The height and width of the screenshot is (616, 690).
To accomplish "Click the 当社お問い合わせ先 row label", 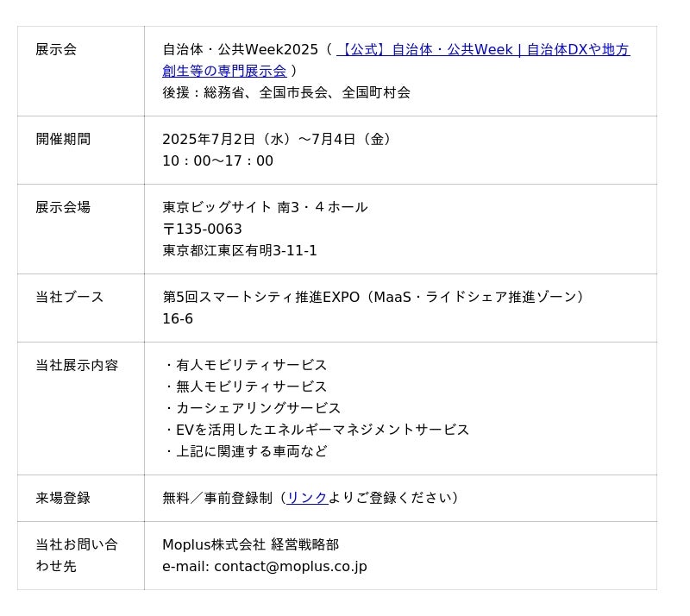I will (x=77, y=556).
